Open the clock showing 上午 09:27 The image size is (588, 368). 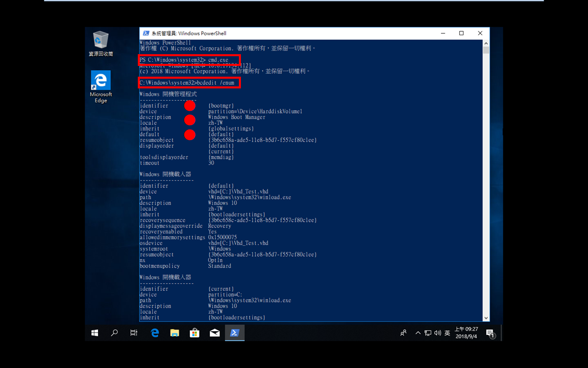(x=467, y=333)
